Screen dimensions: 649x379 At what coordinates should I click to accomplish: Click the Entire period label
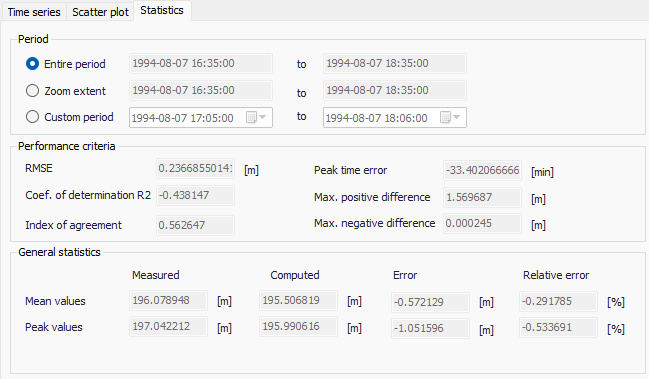point(75,64)
